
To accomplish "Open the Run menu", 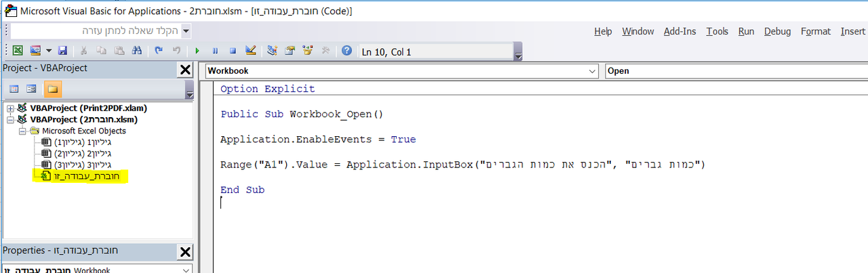I will tap(746, 31).
